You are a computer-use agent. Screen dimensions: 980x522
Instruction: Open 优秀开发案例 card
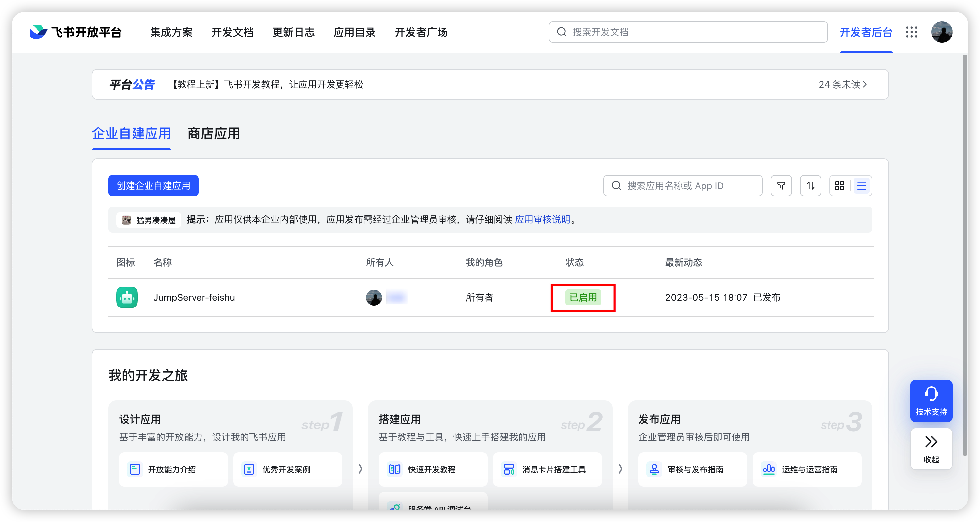tap(287, 469)
